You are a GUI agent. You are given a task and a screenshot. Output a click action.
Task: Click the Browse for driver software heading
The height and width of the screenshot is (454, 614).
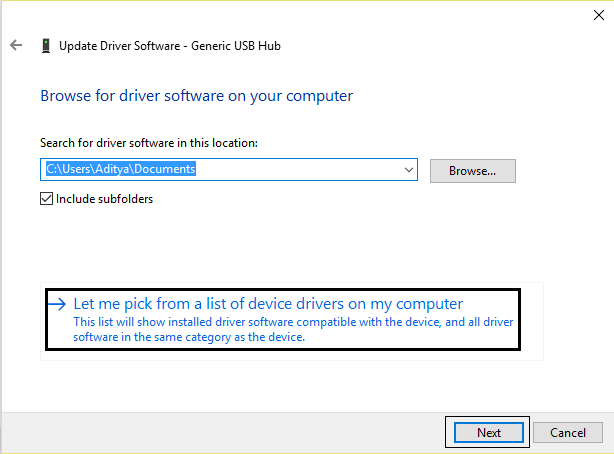pyautogui.click(x=196, y=96)
